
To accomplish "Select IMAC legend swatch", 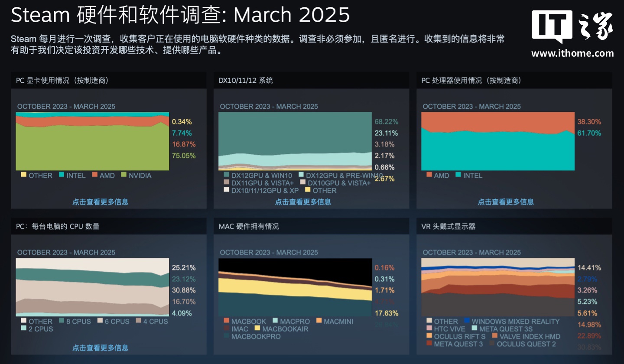I will [226, 328].
